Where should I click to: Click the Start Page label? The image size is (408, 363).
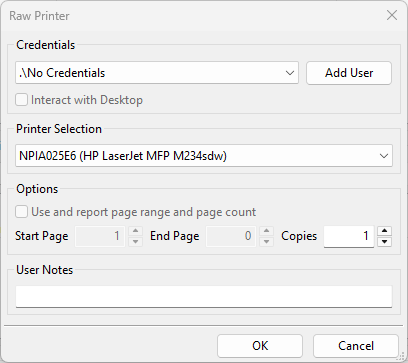click(x=42, y=236)
